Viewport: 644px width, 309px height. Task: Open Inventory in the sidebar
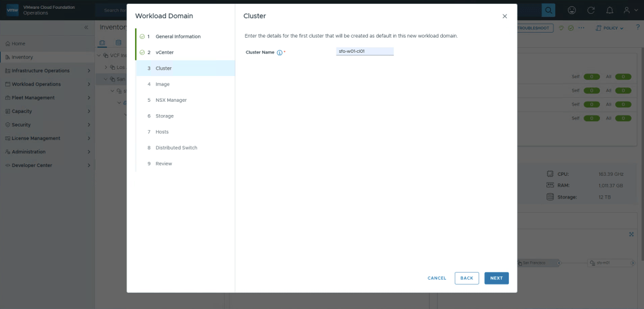click(x=22, y=57)
